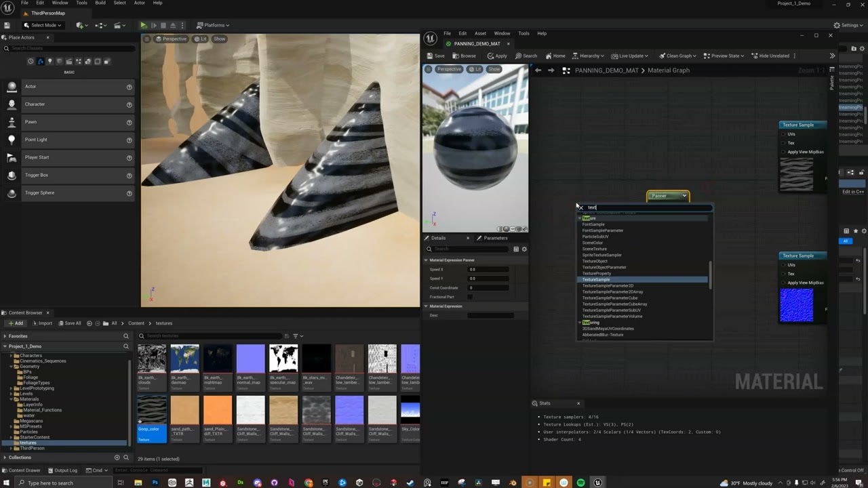Navigate back in the material graph
Image resolution: width=868 pixels, height=488 pixels.
pyautogui.click(x=538, y=70)
